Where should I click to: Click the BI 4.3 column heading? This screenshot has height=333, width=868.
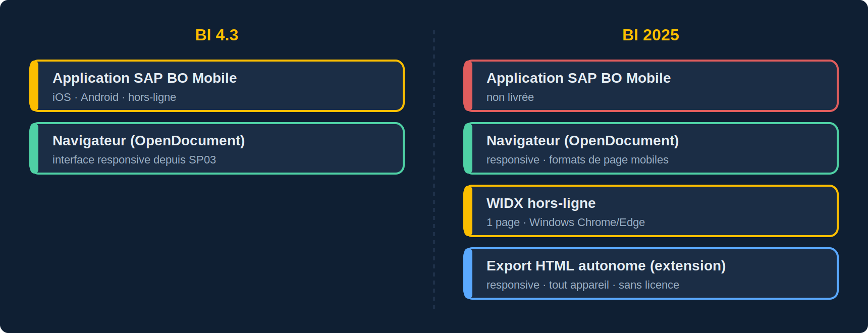216,35
